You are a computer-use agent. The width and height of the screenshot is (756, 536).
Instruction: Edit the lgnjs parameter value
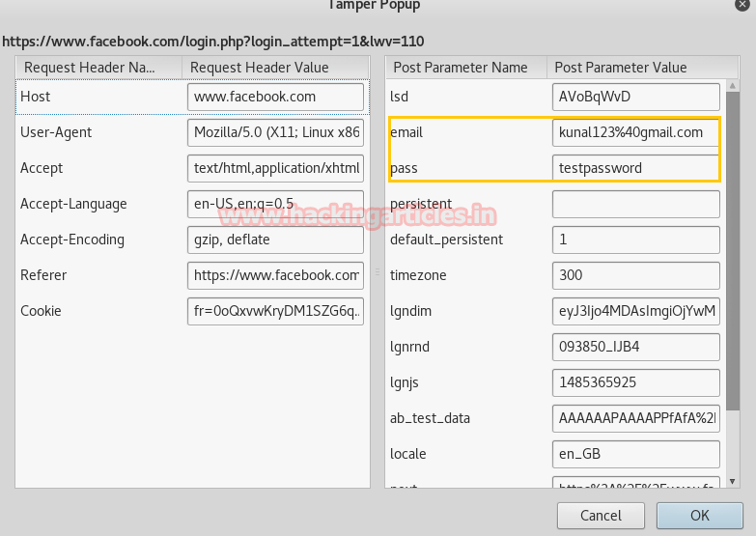pyautogui.click(x=636, y=382)
